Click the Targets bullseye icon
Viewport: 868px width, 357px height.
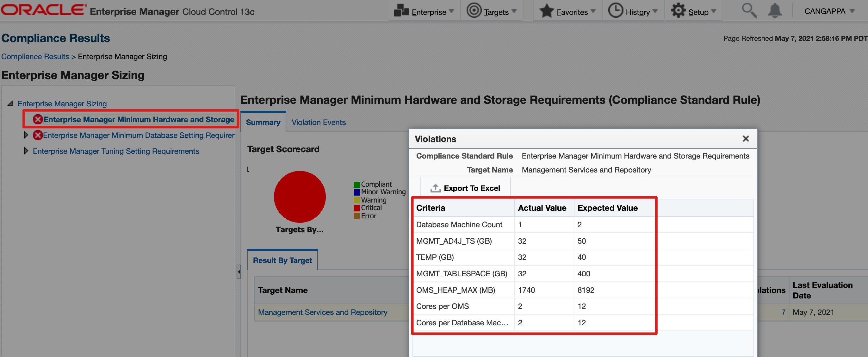tap(474, 10)
